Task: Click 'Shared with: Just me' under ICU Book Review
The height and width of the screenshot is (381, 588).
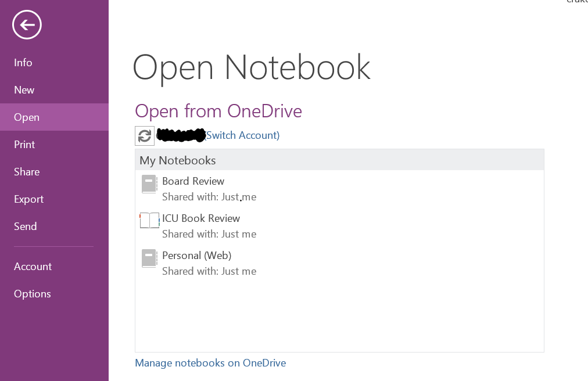Action: click(x=209, y=234)
